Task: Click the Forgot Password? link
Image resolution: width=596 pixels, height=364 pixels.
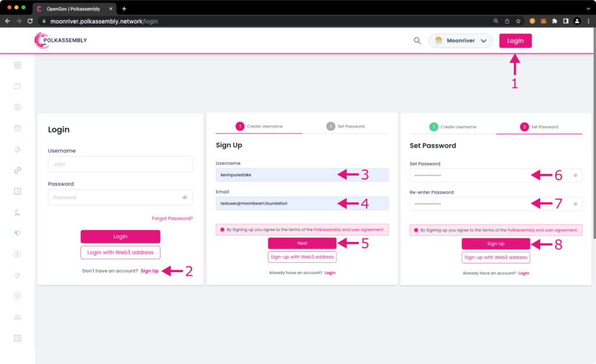Action: [172, 218]
